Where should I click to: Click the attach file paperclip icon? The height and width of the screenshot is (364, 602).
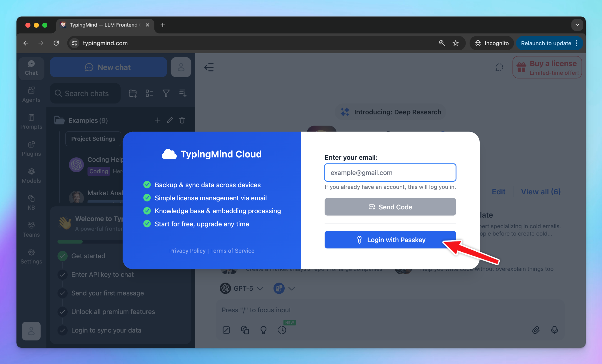(x=536, y=330)
